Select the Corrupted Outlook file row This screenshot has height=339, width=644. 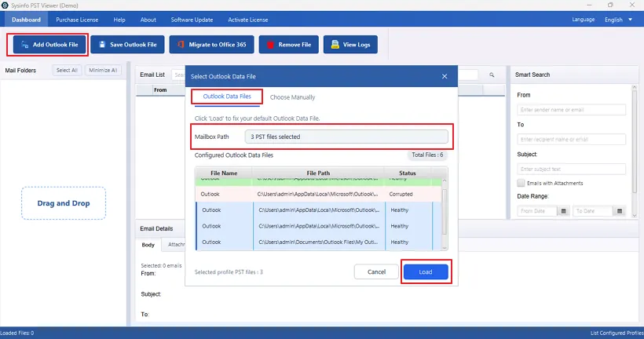click(x=318, y=194)
